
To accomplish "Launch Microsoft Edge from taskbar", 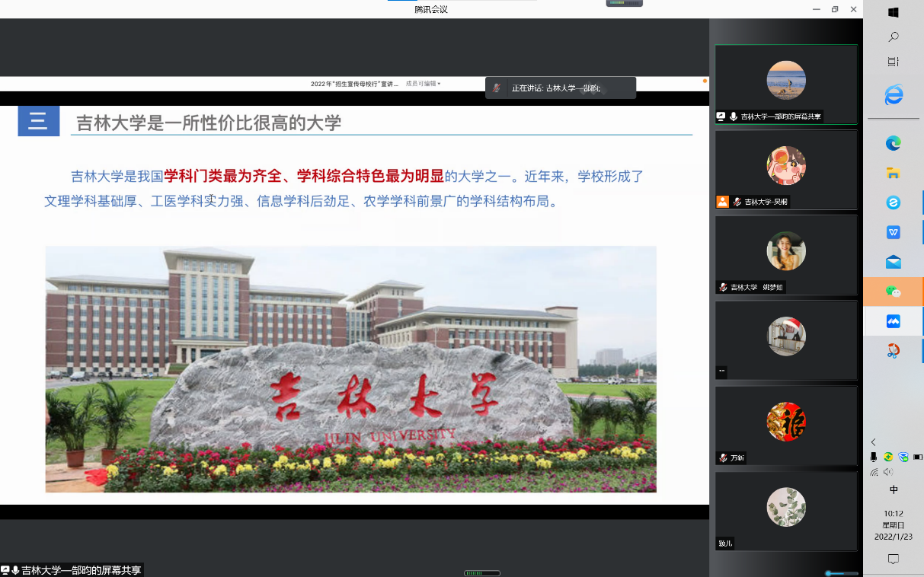I will (894, 143).
